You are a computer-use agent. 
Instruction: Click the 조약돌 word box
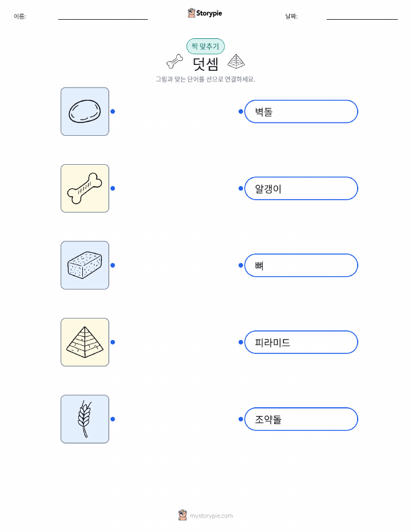(301, 419)
